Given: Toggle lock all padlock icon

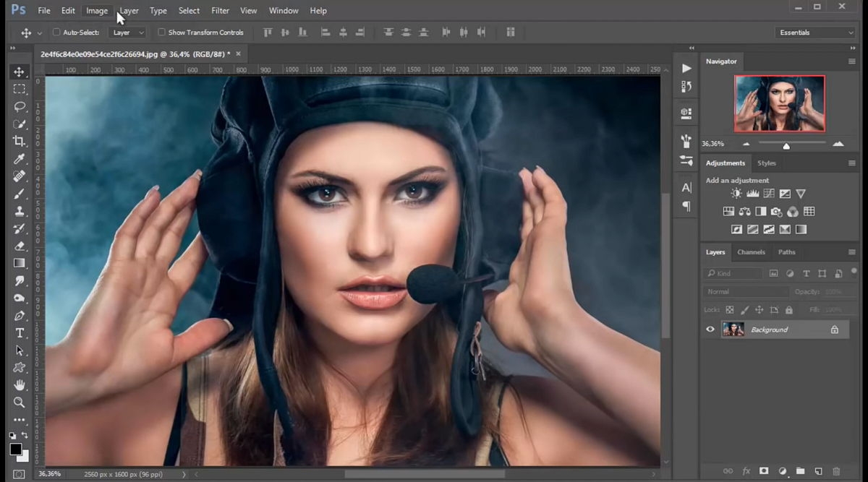Looking at the screenshot, I should (x=788, y=310).
